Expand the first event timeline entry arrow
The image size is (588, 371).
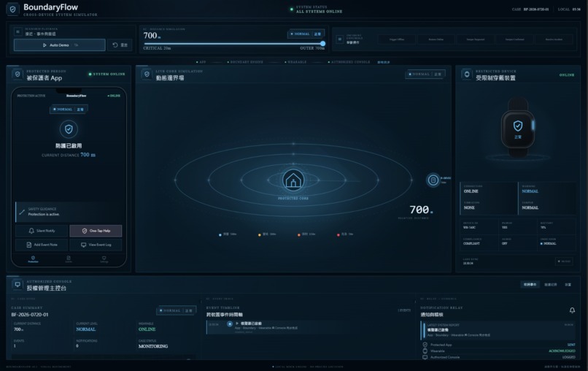pyautogui.click(x=237, y=324)
